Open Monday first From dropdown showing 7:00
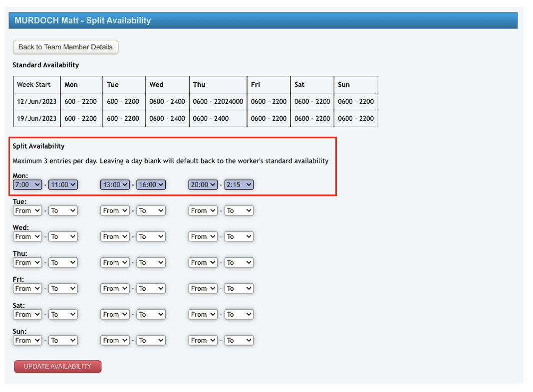 pos(27,185)
